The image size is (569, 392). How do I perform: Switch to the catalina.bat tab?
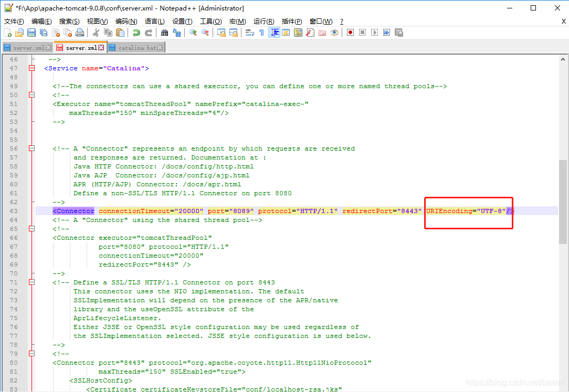pos(136,48)
